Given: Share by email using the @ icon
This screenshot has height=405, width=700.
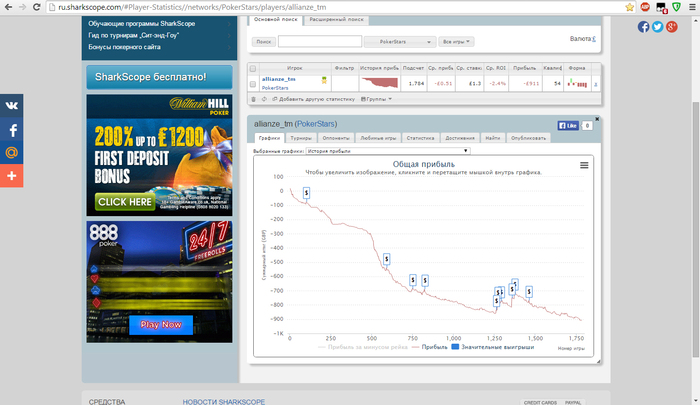Looking at the screenshot, I should click(12, 153).
